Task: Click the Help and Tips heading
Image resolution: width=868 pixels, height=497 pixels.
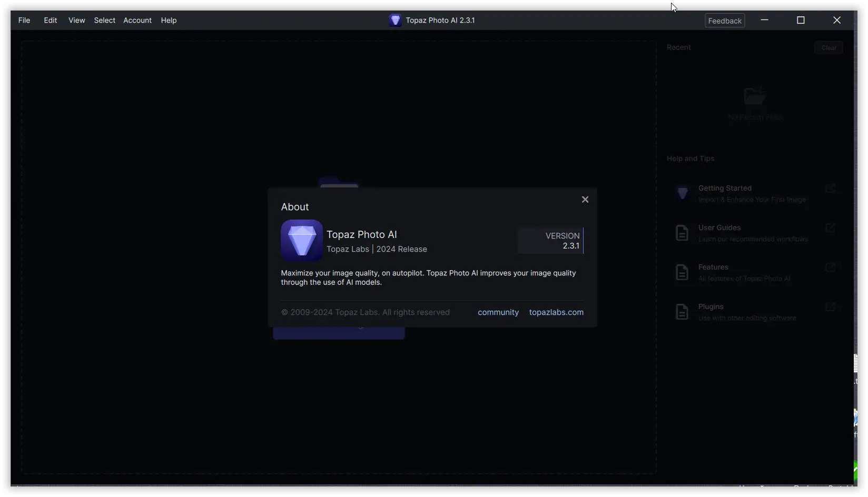Action: tap(691, 158)
